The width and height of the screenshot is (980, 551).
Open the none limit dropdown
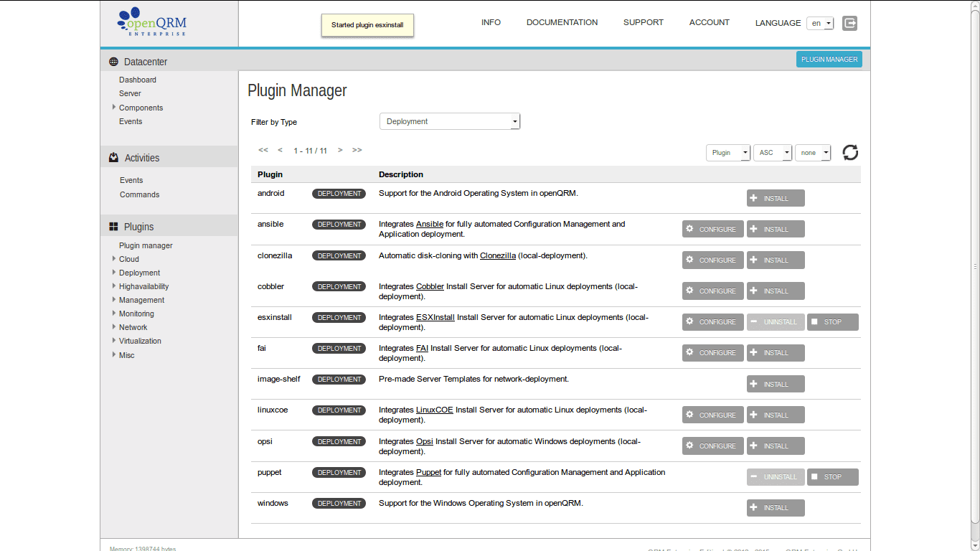click(813, 152)
